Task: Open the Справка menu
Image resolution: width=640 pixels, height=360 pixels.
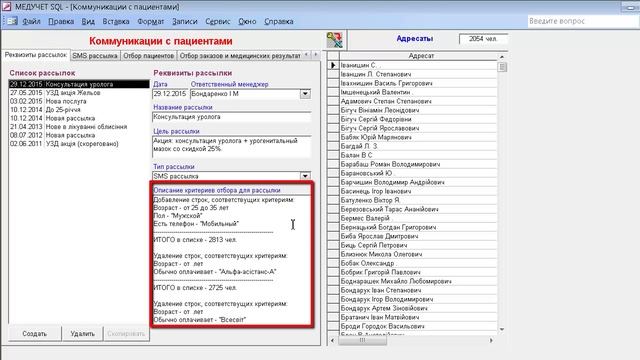Action: (278, 21)
